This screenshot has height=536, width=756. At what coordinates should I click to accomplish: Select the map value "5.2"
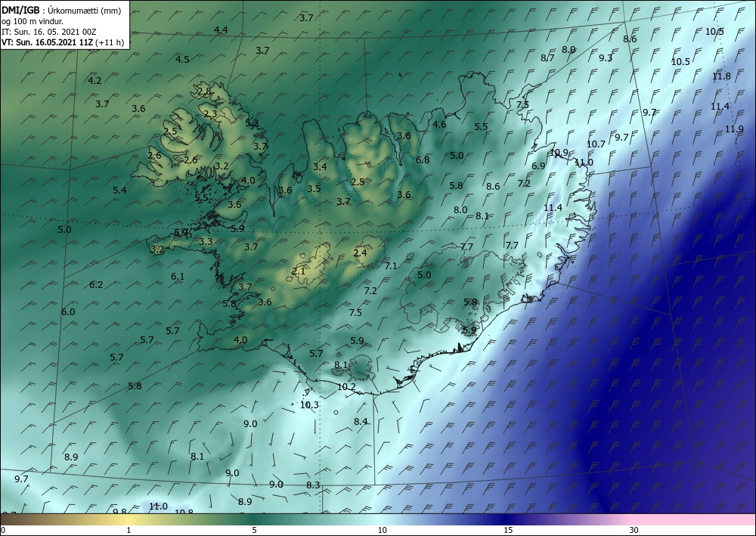point(253,123)
